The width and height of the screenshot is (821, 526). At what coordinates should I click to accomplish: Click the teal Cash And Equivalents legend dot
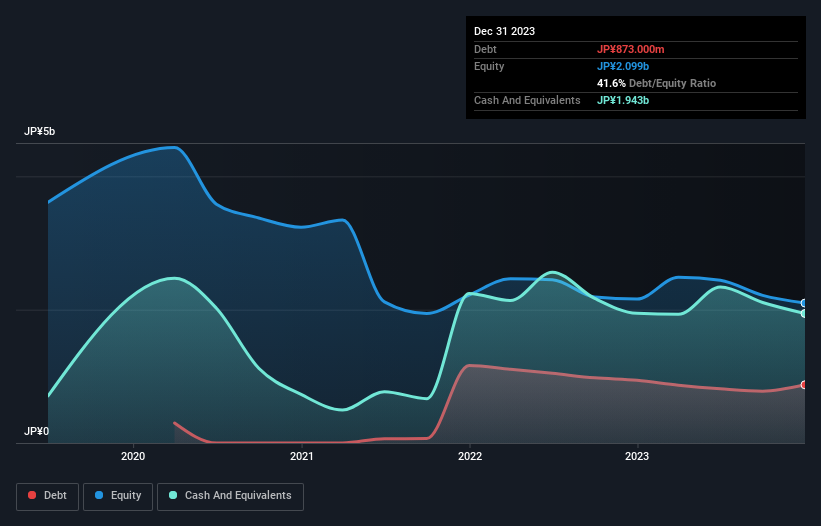[x=173, y=495]
